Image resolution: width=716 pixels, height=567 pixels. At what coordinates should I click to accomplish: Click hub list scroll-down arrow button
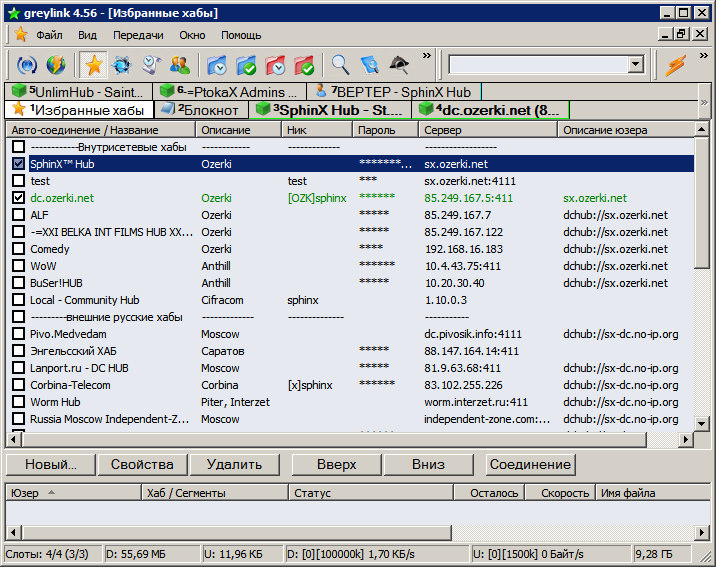701,424
